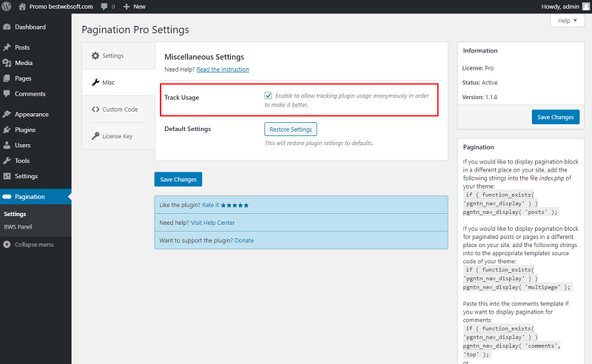Collapse the admin menu

(x=34, y=244)
